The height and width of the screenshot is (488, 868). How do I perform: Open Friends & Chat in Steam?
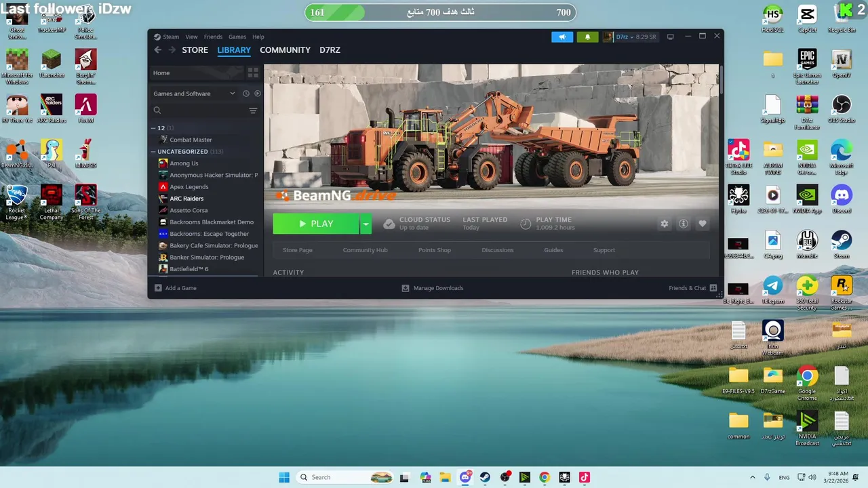click(692, 288)
